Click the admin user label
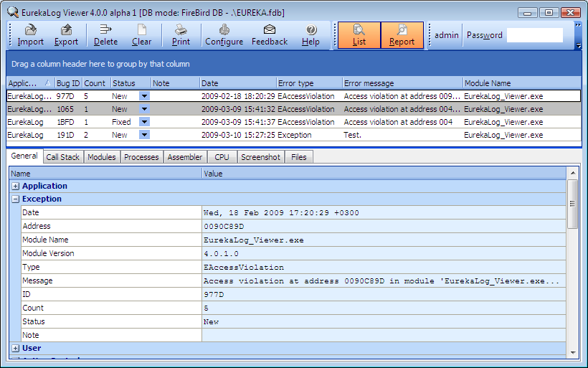The width and height of the screenshot is (588, 368). (x=446, y=35)
